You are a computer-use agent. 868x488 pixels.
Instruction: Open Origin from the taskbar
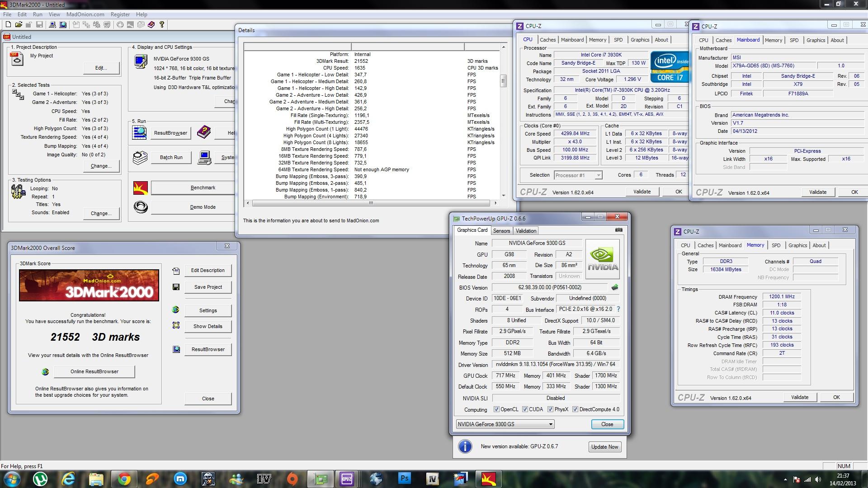292,479
